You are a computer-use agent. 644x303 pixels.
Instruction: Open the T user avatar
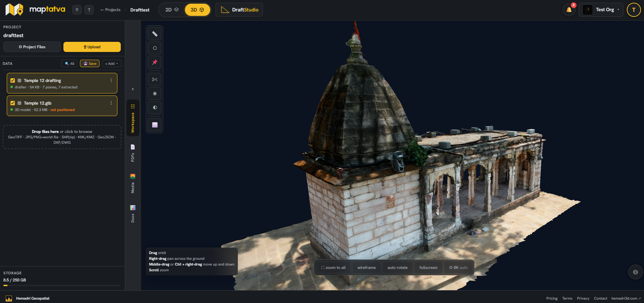coord(634,10)
